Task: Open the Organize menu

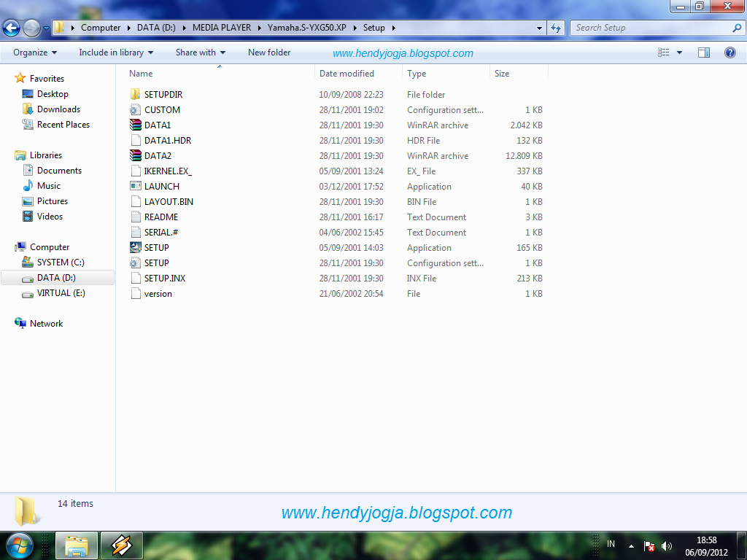Action: point(35,52)
